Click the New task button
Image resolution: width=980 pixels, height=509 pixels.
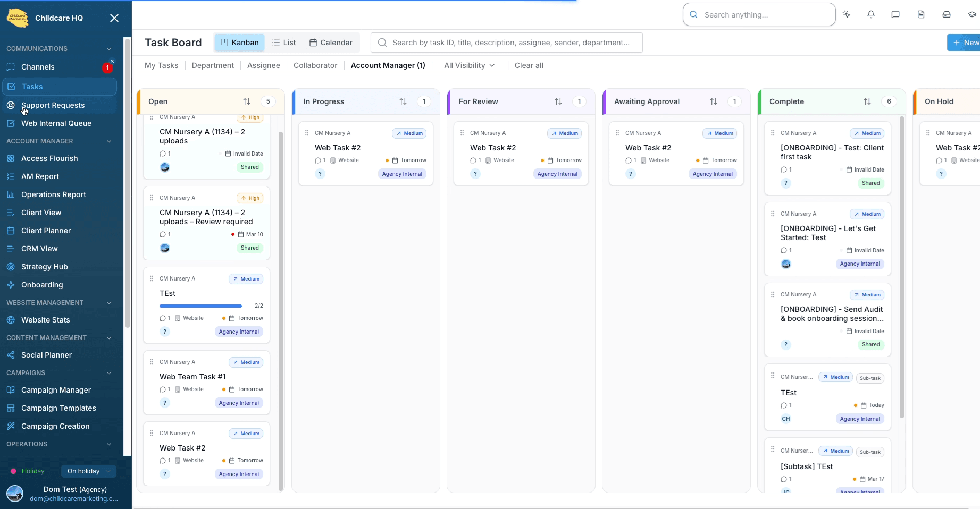point(964,43)
